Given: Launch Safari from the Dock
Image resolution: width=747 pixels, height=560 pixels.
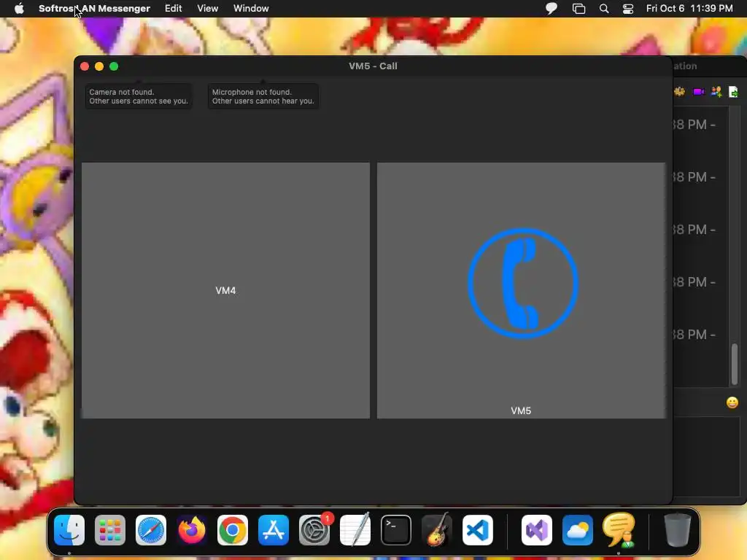Looking at the screenshot, I should pyautogui.click(x=151, y=530).
